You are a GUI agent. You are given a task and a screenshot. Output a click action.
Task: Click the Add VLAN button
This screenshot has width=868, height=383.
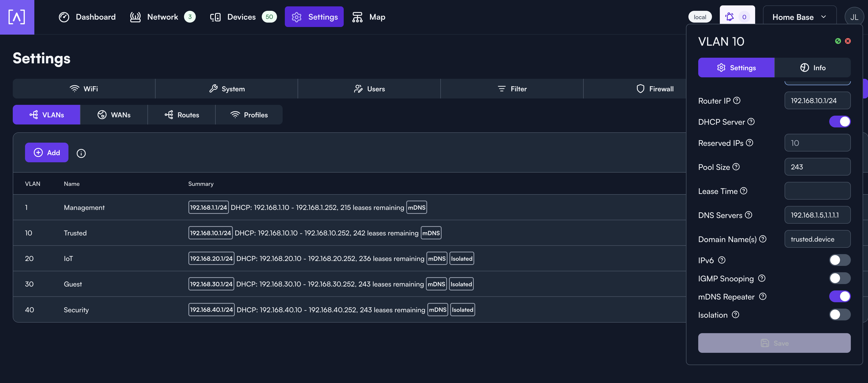47,152
